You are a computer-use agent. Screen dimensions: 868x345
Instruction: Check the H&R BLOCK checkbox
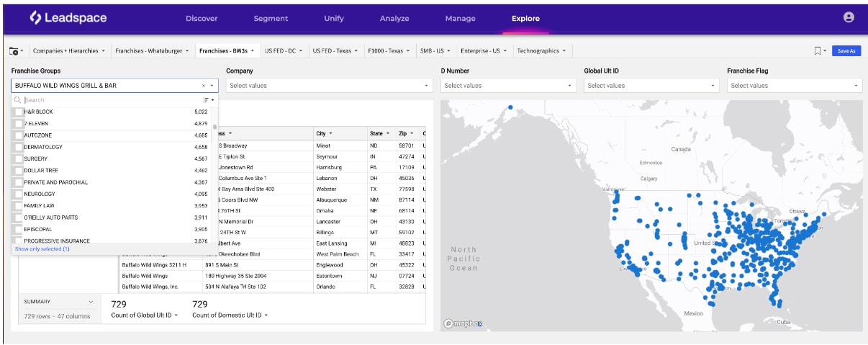tap(19, 112)
